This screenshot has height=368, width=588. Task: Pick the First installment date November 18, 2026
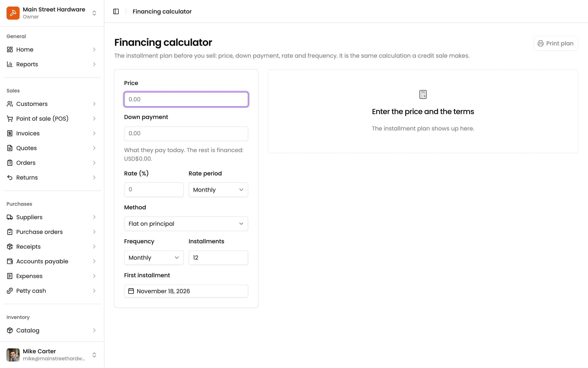186,291
